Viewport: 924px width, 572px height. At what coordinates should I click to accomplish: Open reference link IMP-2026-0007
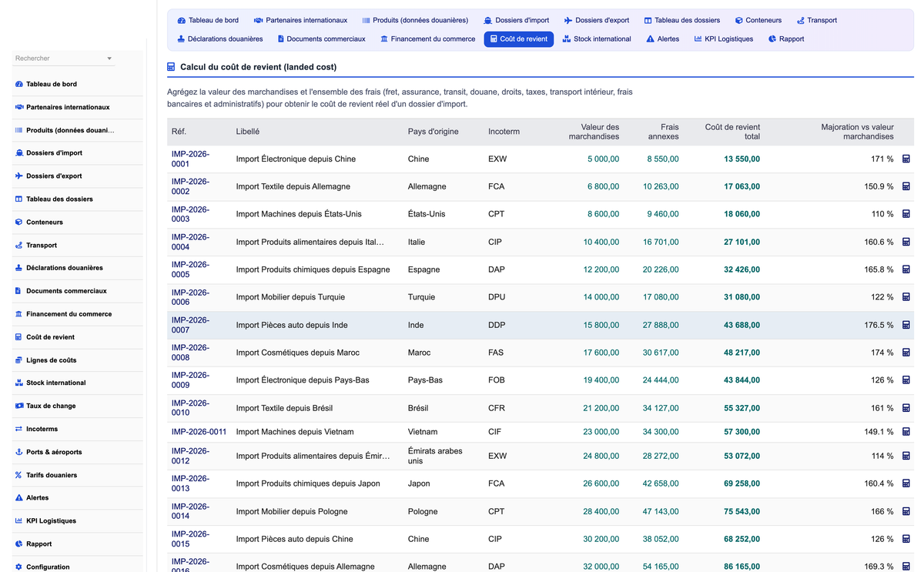click(x=190, y=325)
